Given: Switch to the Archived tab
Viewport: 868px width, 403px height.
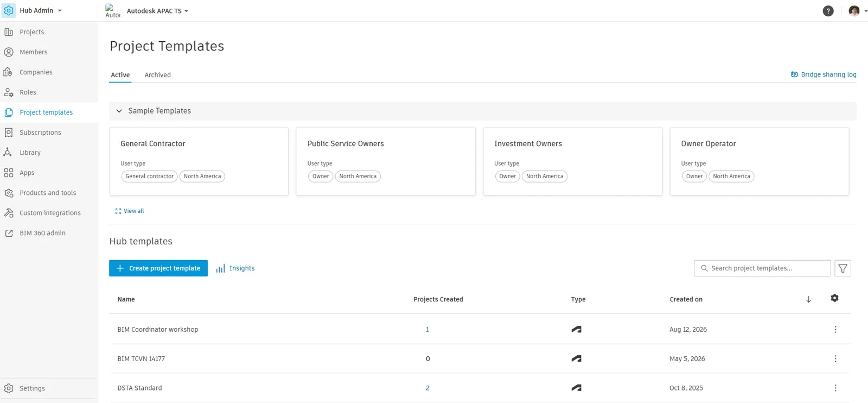Looking at the screenshot, I should tap(158, 75).
